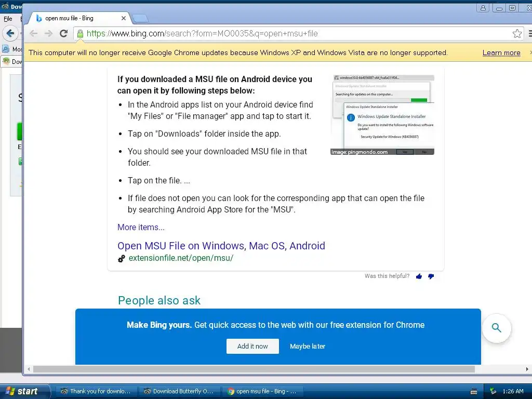Bookmark this page with the star icon
Image resolution: width=532 pixels, height=399 pixels.
[x=517, y=33]
